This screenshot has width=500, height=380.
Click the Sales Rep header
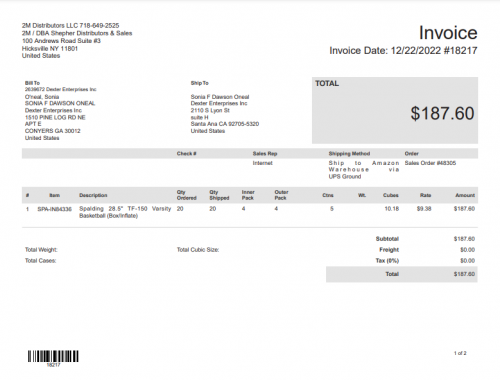tap(265, 153)
